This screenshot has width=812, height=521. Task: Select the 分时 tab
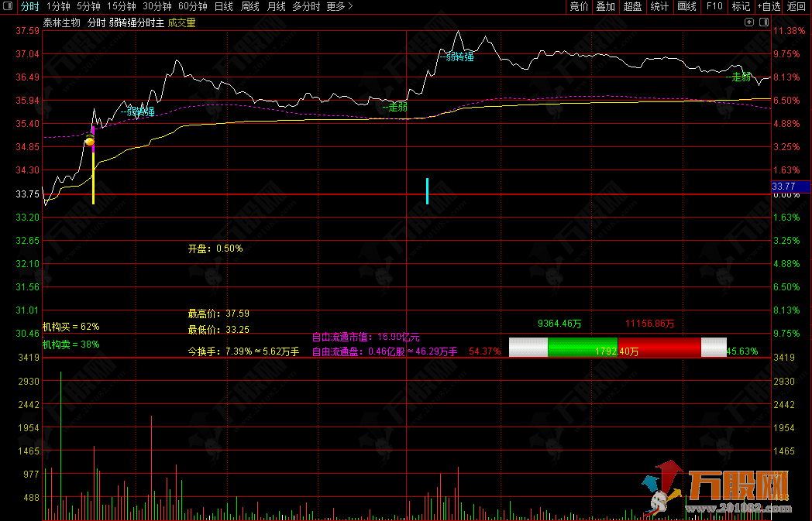(x=29, y=6)
